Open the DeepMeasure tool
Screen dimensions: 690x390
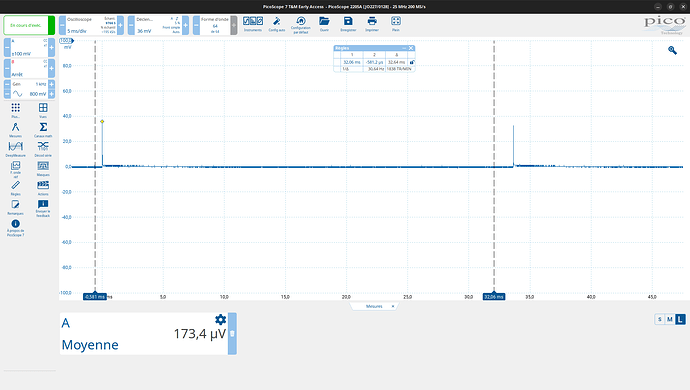pyautogui.click(x=15, y=149)
